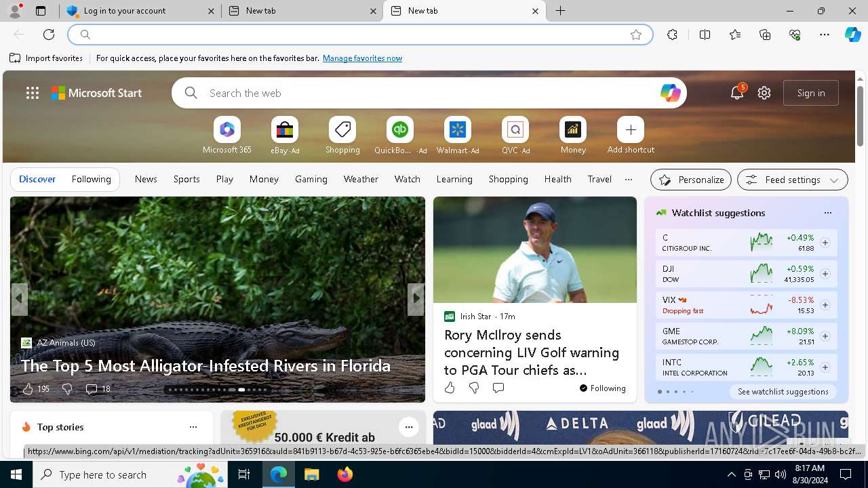Viewport: 868px width, 488px height.
Task: Open tab actions menu icon
Action: pyautogui.click(x=41, y=11)
